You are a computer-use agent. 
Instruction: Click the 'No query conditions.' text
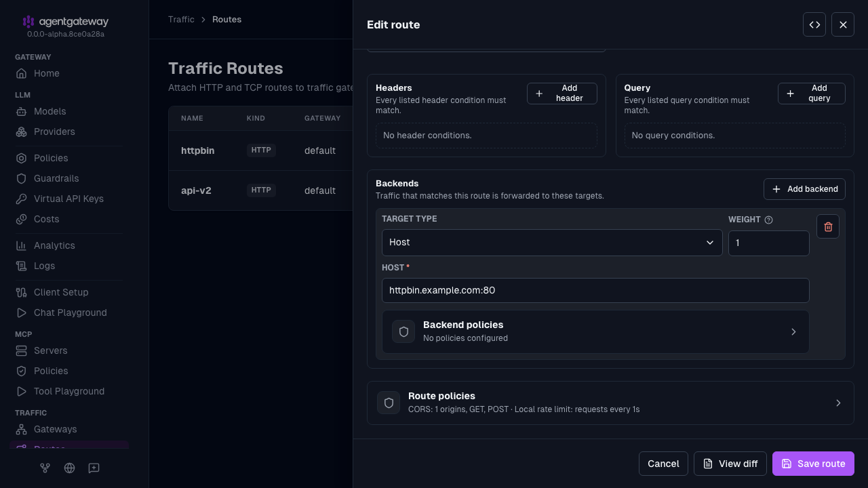pyautogui.click(x=673, y=136)
